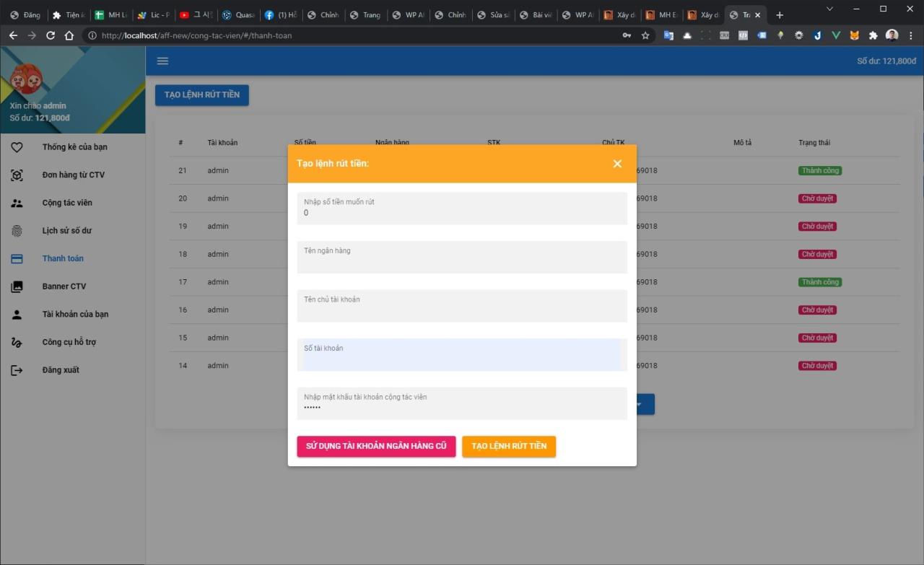Image resolution: width=924 pixels, height=565 pixels.
Task: Open Lịch sử số dư fingerprint icon
Action: (17, 230)
